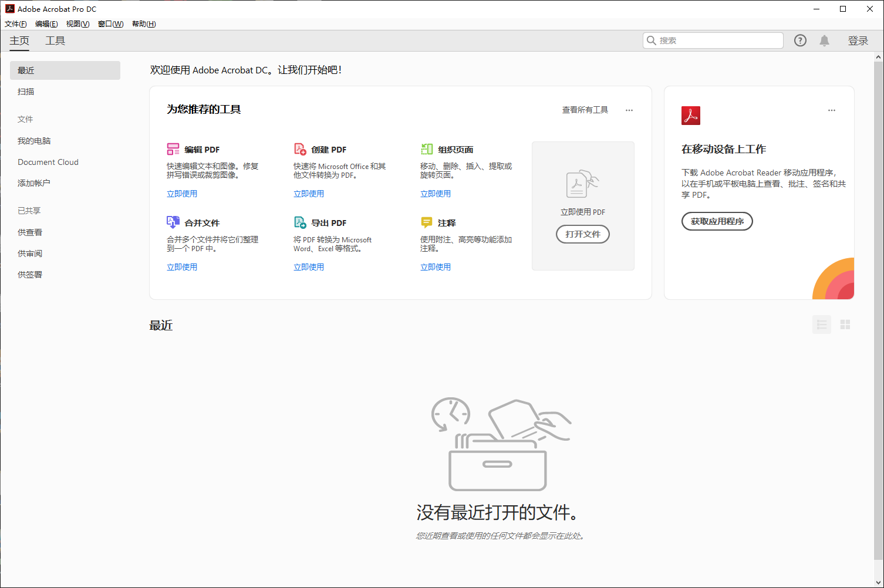Image resolution: width=884 pixels, height=588 pixels.
Task: Switch recent files to list view
Action: coord(821,325)
